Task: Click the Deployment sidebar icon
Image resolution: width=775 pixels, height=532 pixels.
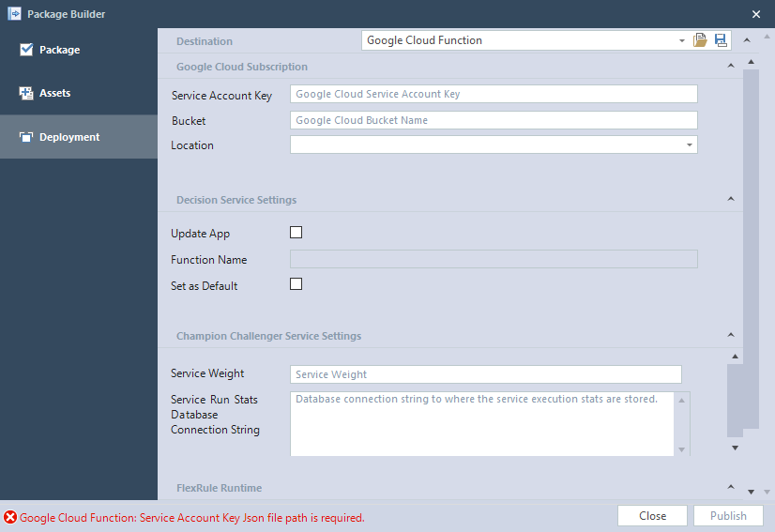Action: tap(26, 137)
